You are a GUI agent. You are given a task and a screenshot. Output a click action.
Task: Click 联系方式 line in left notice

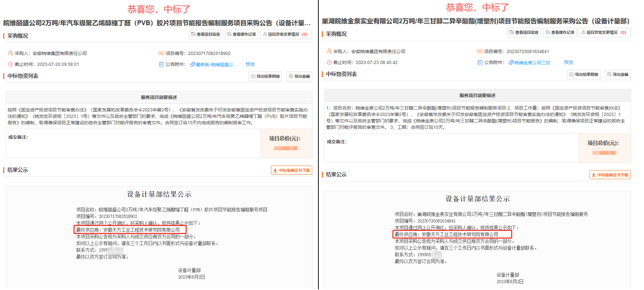pyautogui.click(x=100, y=250)
